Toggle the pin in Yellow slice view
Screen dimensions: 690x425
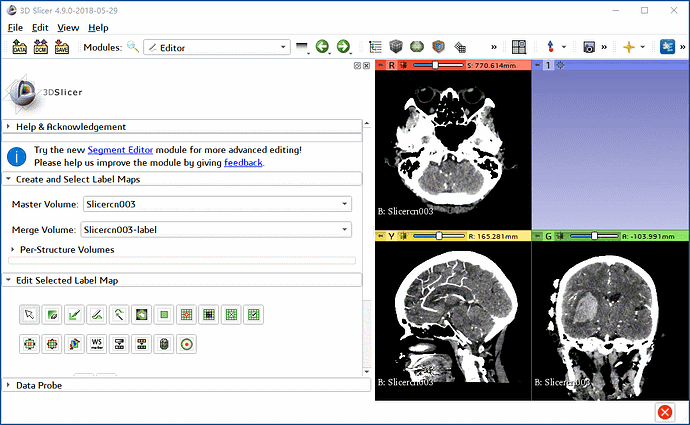381,236
